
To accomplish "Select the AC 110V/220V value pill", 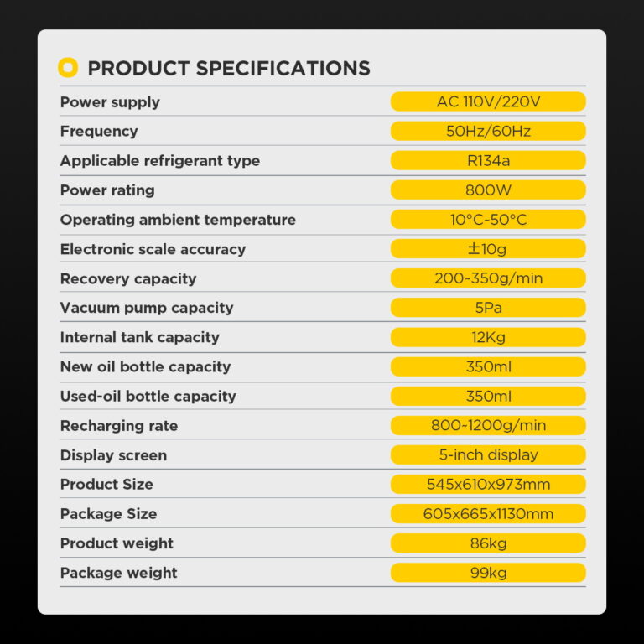I will tap(488, 102).
